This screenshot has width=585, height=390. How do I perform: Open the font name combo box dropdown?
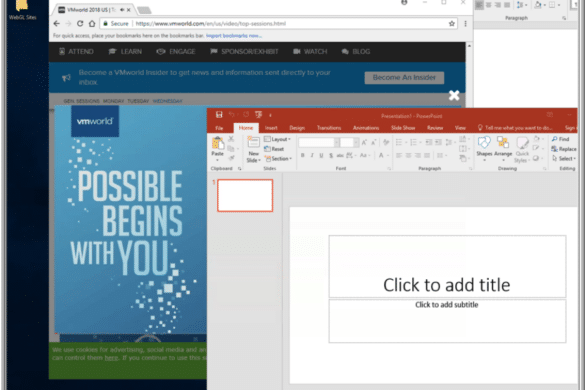(x=337, y=143)
